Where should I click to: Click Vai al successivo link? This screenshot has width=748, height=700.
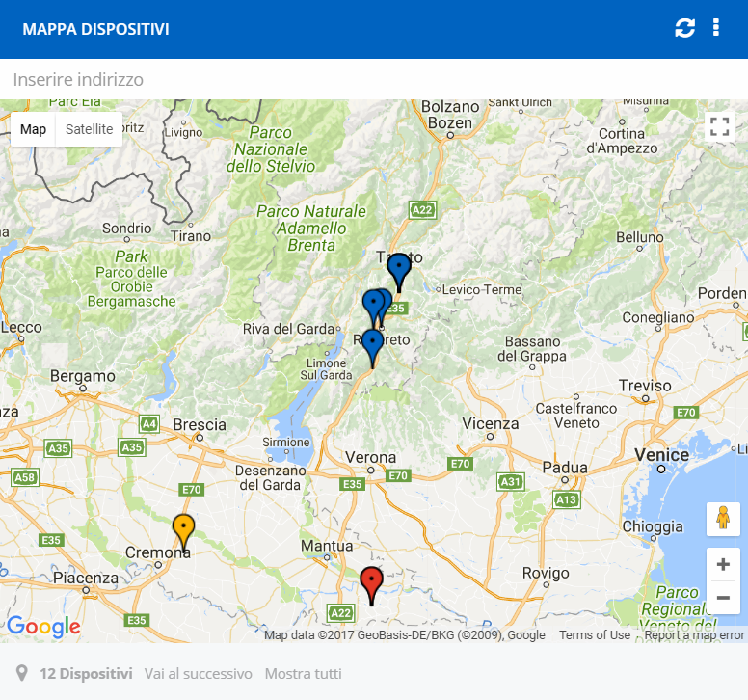point(198,674)
